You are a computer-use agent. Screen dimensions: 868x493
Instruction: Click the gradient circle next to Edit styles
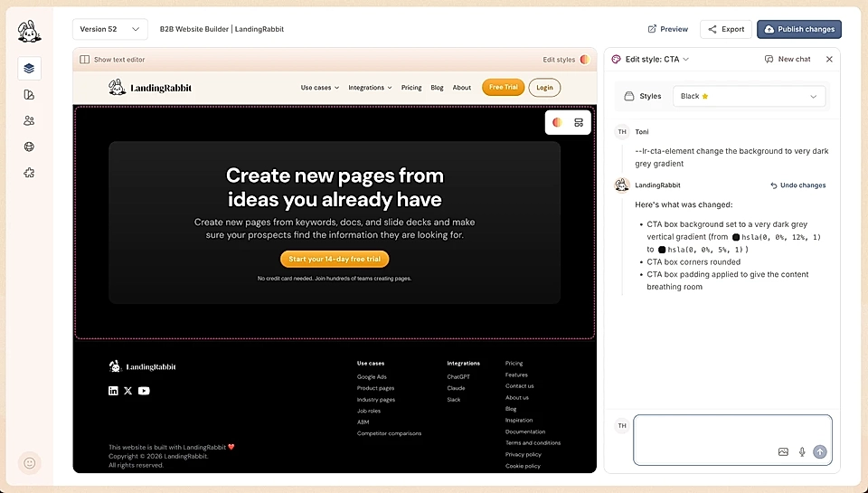click(x=585, y=60)
